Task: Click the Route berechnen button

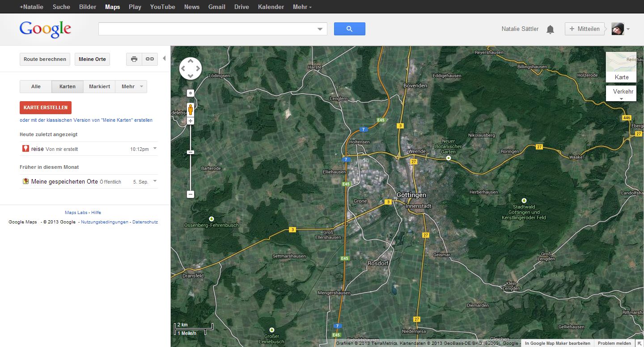Action: click(45, 59)
